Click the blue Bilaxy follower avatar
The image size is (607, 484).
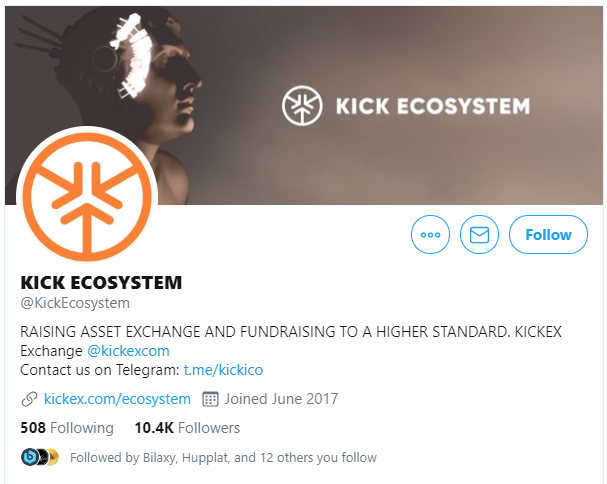tap(29, 457)
